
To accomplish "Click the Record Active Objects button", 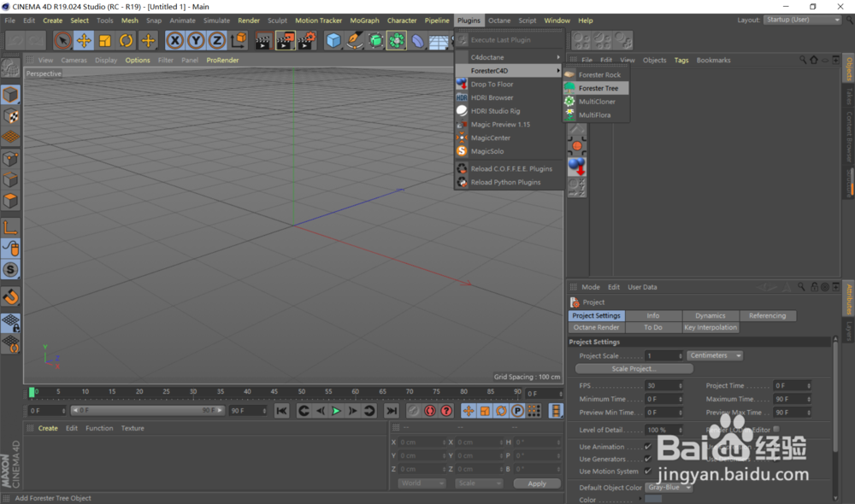I will pos(413,411).
